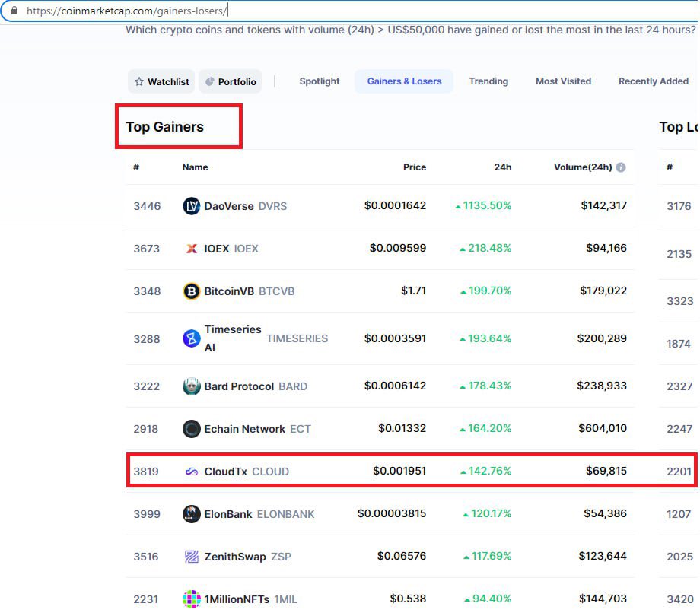Click DaoVerse price $0.0001642
The height and width of the screenshot is (616, 700).
[395, 205]
